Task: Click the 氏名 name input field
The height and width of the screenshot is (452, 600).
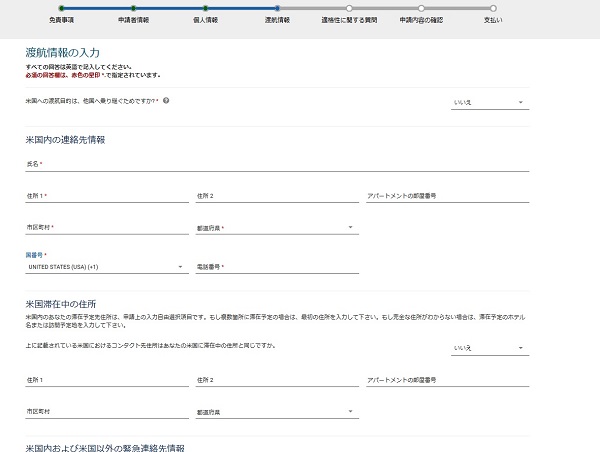Action: (277, 165)
